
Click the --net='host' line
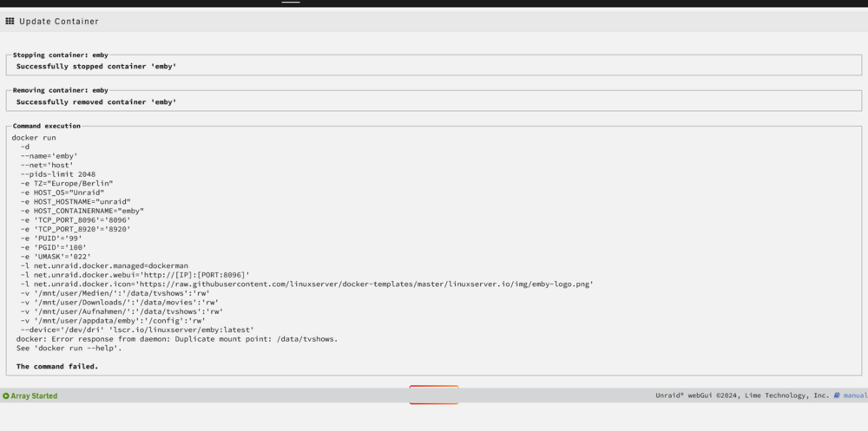click(47, 165)
